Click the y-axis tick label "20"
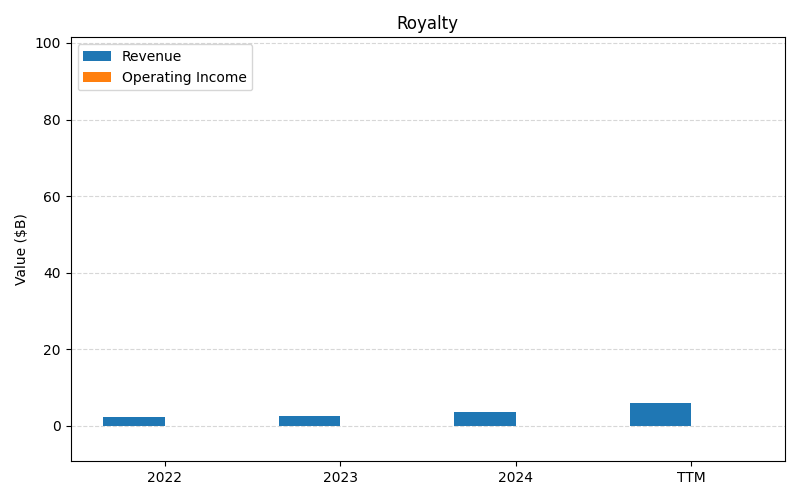The image size is (800, 500). pyautogui.click(x=52, y=350)
